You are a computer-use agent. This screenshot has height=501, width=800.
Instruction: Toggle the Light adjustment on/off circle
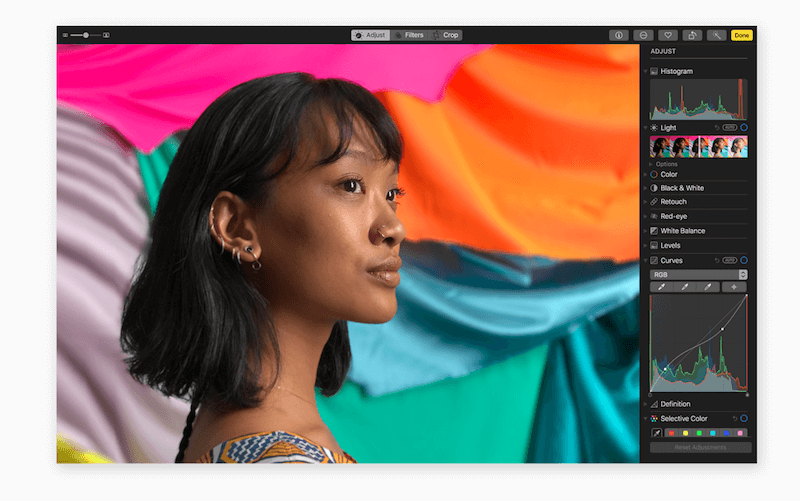coord(744,128)
